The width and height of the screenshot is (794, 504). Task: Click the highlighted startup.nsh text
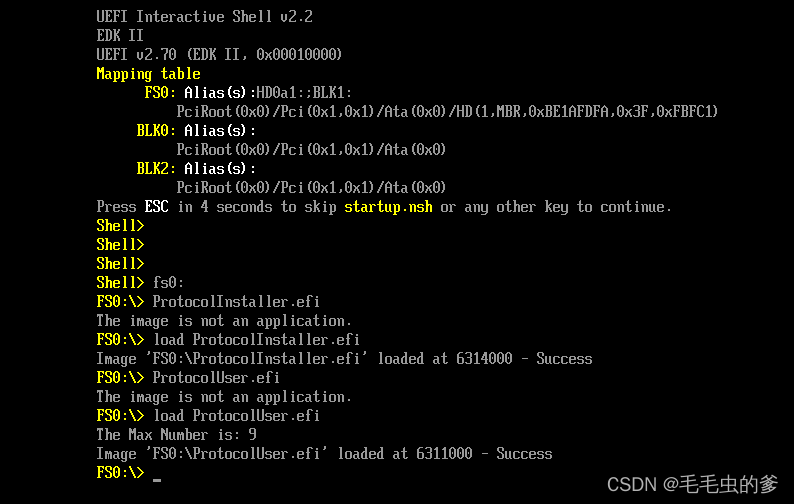388,207
